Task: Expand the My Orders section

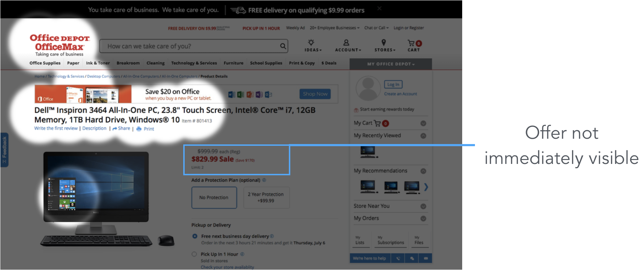Action: pyautogui.click(x=423, y=219)
